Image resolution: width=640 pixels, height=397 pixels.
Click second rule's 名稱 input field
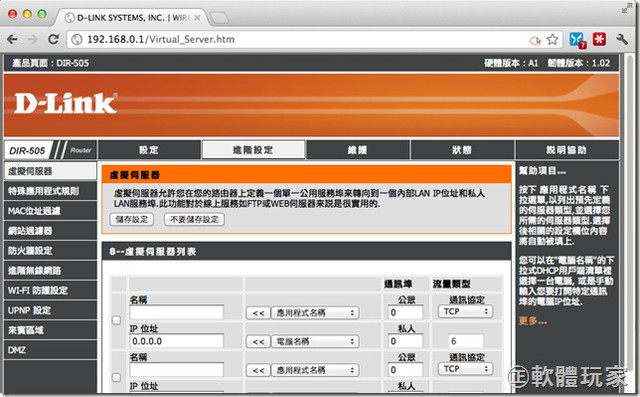(x=176, y=370)
